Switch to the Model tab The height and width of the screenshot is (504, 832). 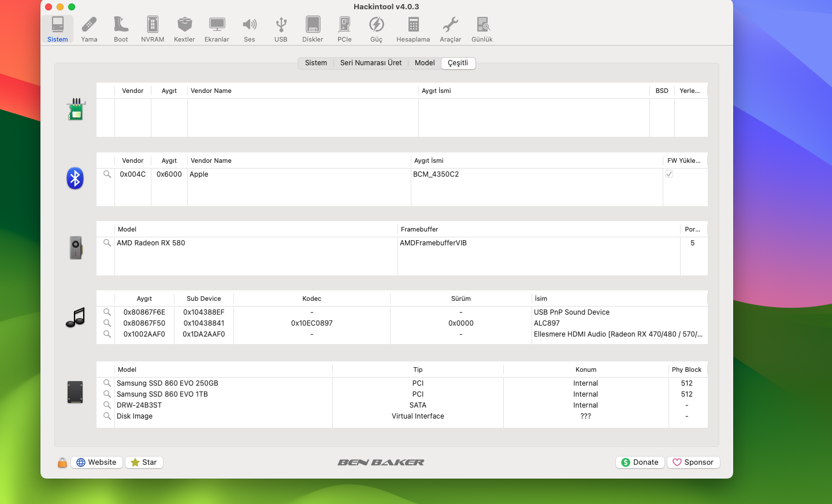pyautogui.click(x=425, y=63)
